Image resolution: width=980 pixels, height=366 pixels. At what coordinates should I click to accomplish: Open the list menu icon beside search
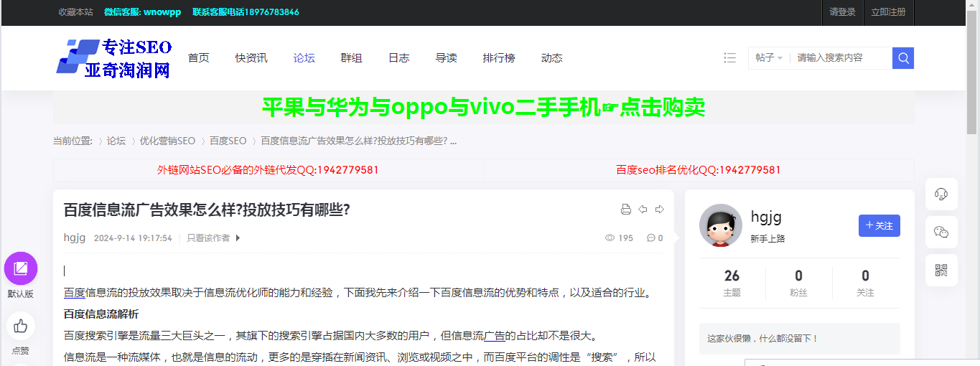point(730,58)
